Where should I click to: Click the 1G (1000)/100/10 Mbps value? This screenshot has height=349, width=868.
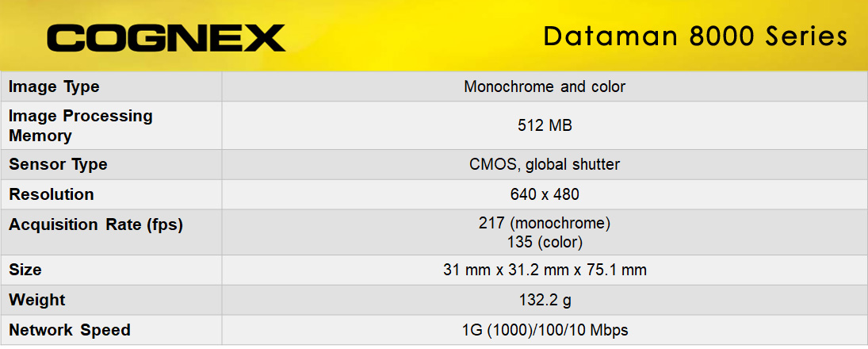545,331
